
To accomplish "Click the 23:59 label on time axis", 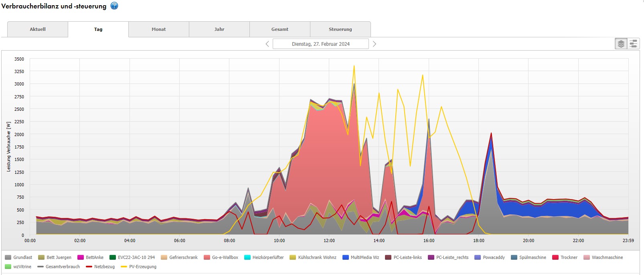I will 628,240.
